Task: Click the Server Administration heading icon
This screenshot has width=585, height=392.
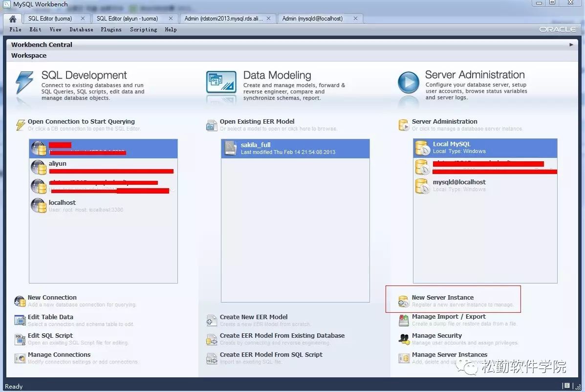Action: [404, 125]
